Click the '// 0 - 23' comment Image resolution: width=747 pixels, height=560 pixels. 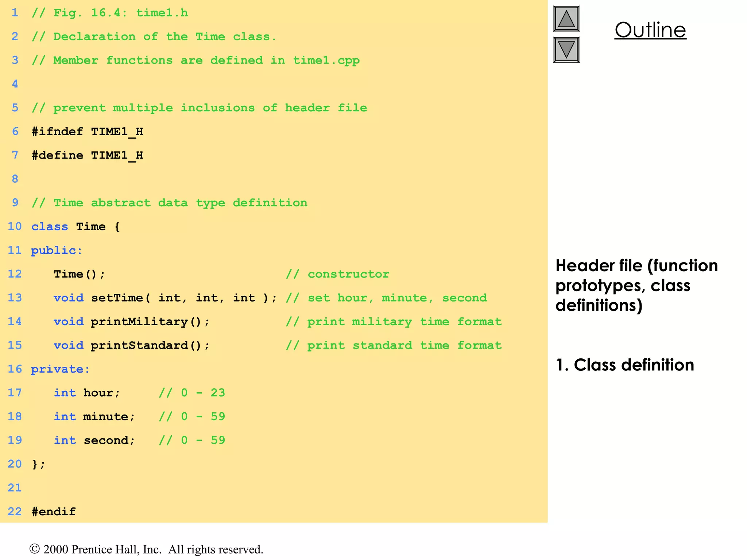[192, 393]
